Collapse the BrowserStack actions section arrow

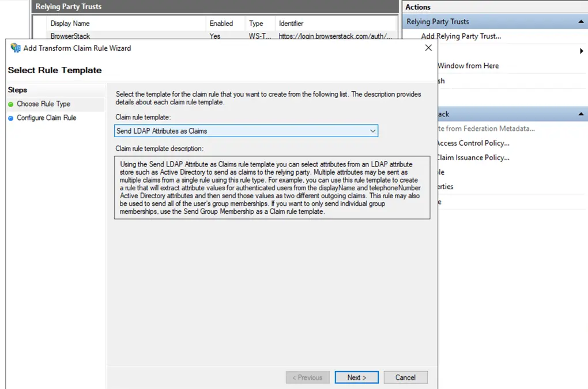point(581,114)
